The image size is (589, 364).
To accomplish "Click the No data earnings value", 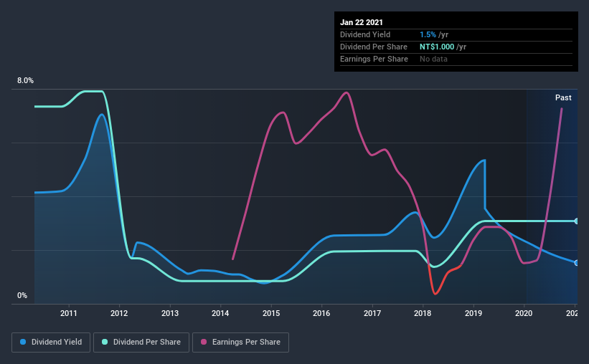I will pos(433,59).
